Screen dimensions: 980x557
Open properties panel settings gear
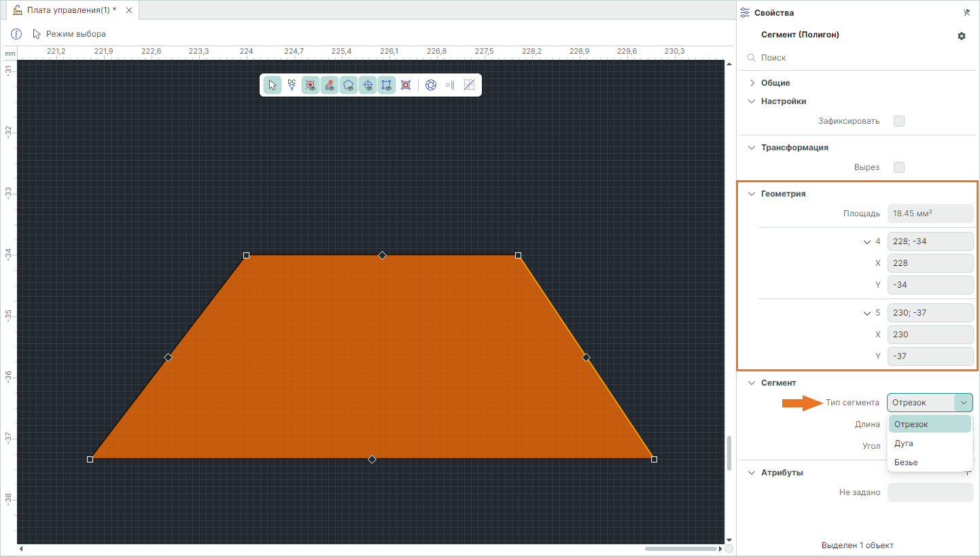961,36
